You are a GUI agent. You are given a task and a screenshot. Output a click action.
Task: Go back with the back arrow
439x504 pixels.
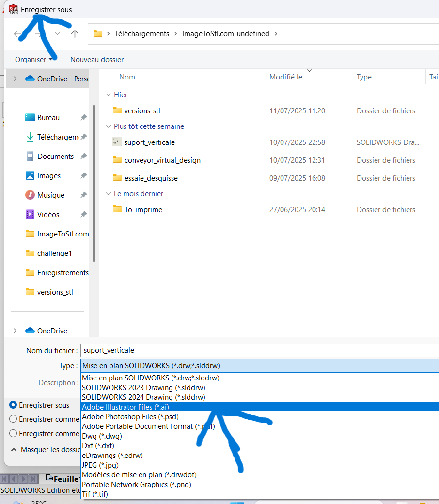click(17, 34)
